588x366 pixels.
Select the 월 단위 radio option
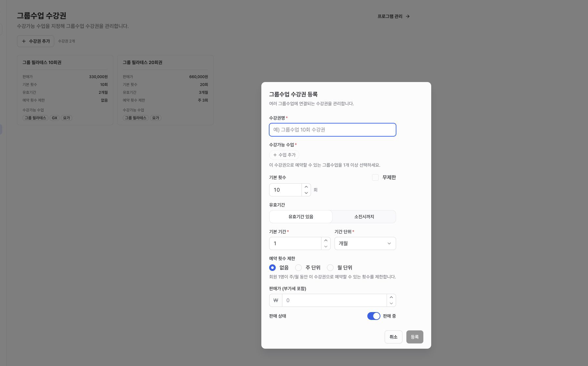point(330,268)
